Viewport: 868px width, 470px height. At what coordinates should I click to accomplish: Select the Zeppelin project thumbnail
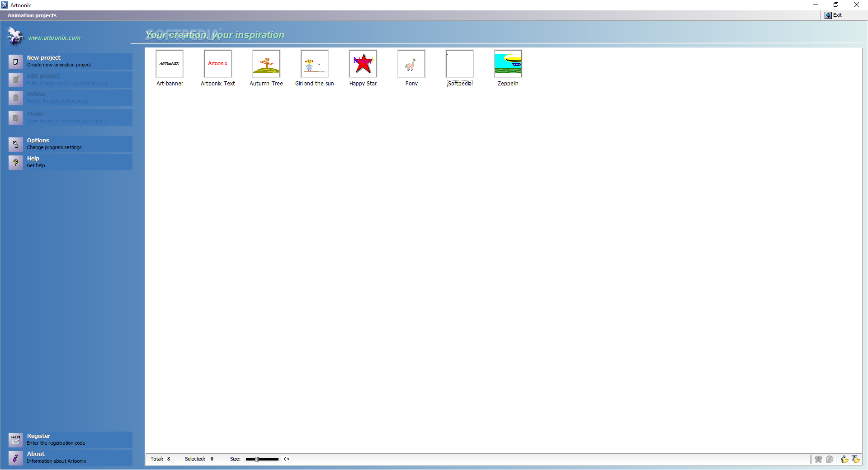pyautogui.click(x=508, y=64)
